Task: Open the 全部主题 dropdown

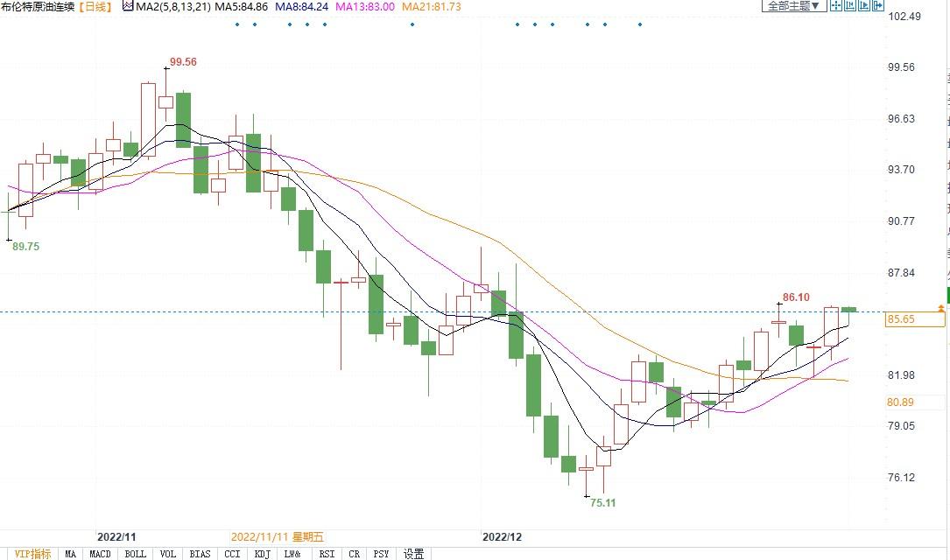Action: pyautogui.click(x=794, y=6)
